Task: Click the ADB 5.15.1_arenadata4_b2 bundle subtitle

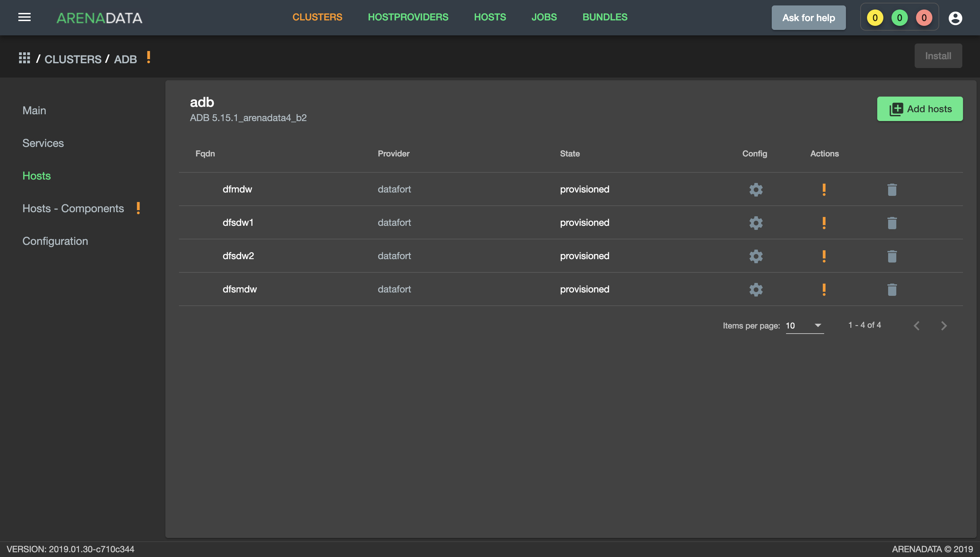Action: click(248, 118)
